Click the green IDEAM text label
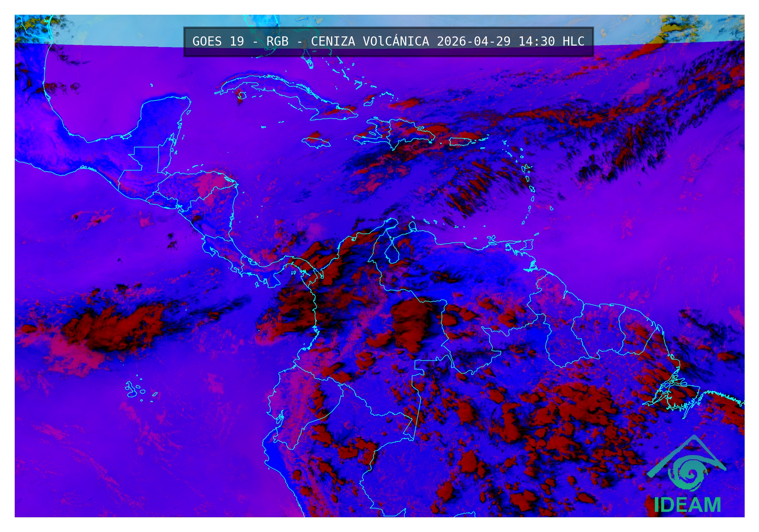This screenshot has width=759, height=532. (687, 505)
